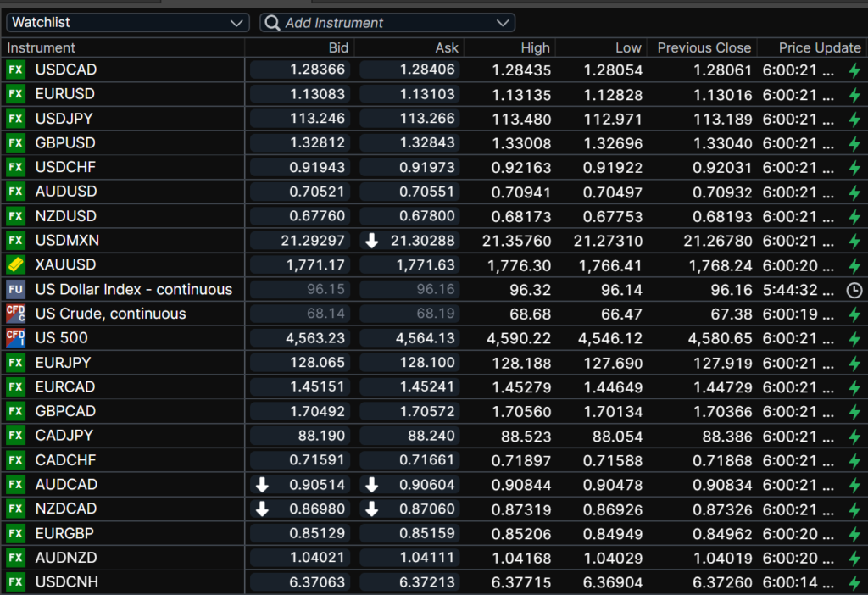Click the search magnifier in Add Instrument
This screenshot has height=595, width=868.
273,23
